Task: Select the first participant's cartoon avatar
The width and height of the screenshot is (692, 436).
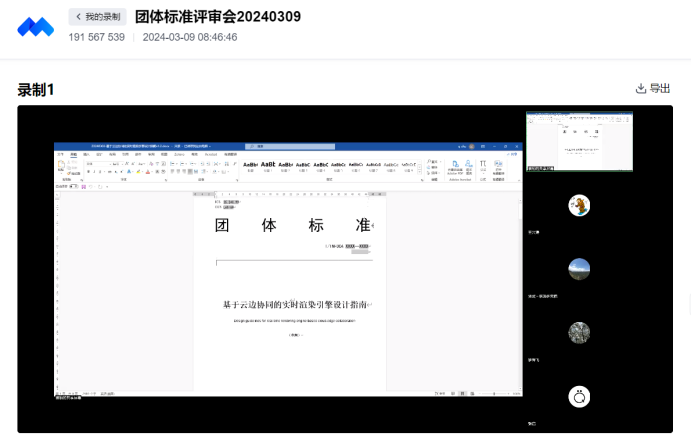Action: point(579,206)
